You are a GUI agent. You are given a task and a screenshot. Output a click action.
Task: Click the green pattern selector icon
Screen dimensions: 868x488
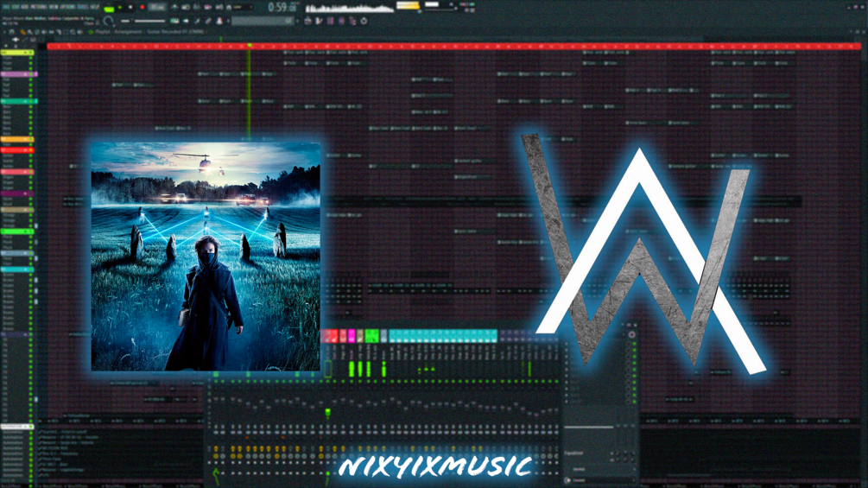pos(175,21)
